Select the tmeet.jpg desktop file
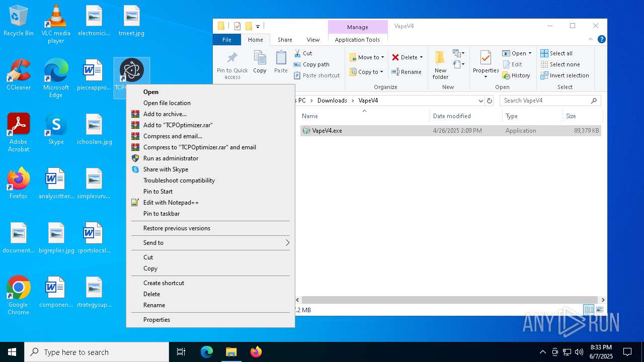Image resolution: width=644 pixels, height=362 pixels. (131, 21)
